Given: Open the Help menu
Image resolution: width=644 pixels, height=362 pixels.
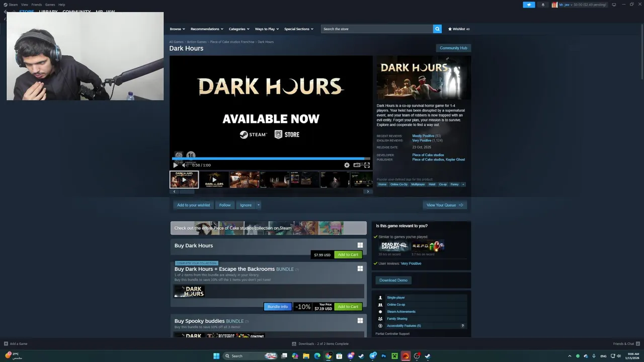Looking at the screenshot, I should click(x=61, y=5).
